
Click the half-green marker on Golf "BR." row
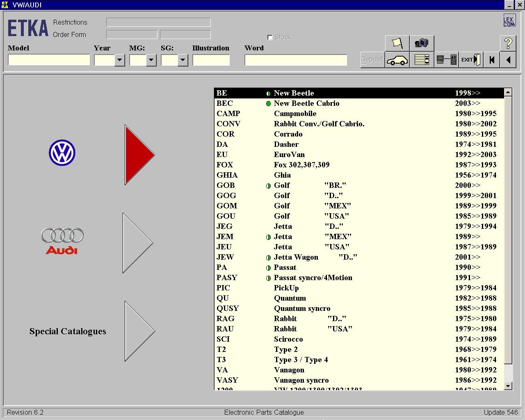click(268, 186)
